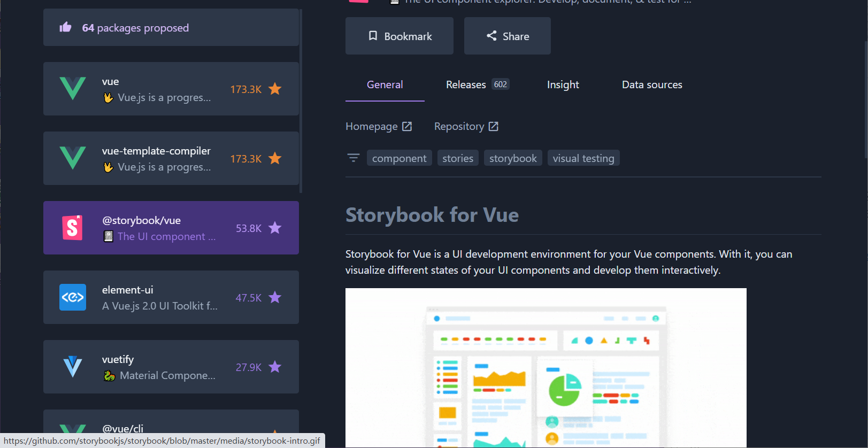Click the snake emoji in vuetify description
Screen dimensions: 868x448
[109, 376]
